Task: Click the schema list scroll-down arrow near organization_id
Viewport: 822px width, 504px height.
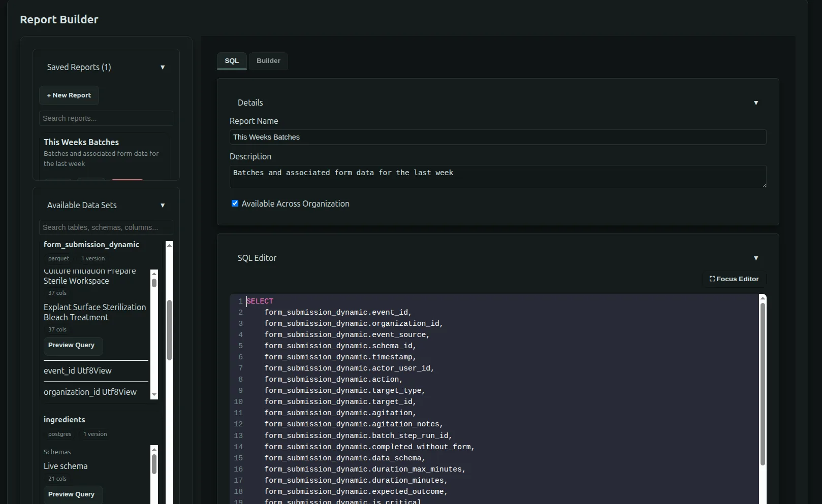Action: (154, 395)
